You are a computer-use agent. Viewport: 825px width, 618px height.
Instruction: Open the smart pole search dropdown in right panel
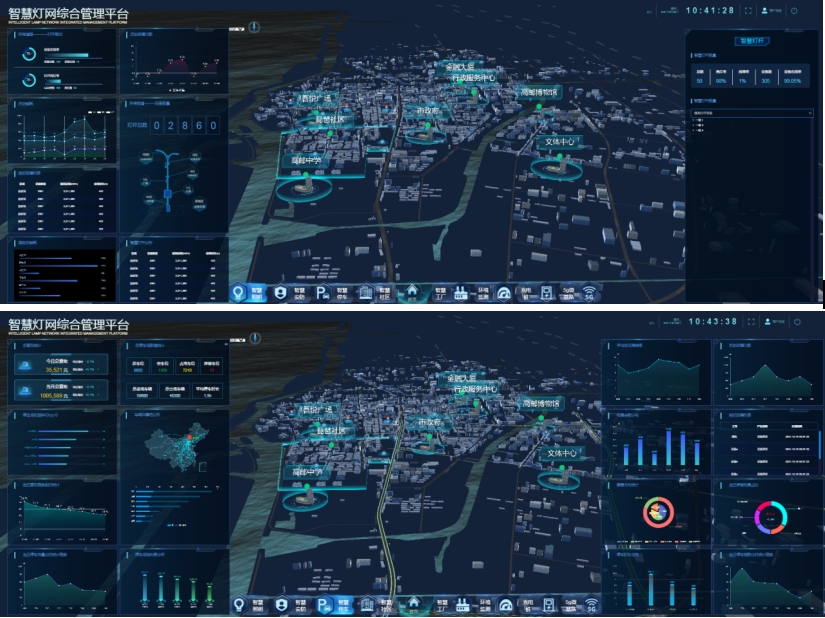pyautogui.click(x=752, y=114)
